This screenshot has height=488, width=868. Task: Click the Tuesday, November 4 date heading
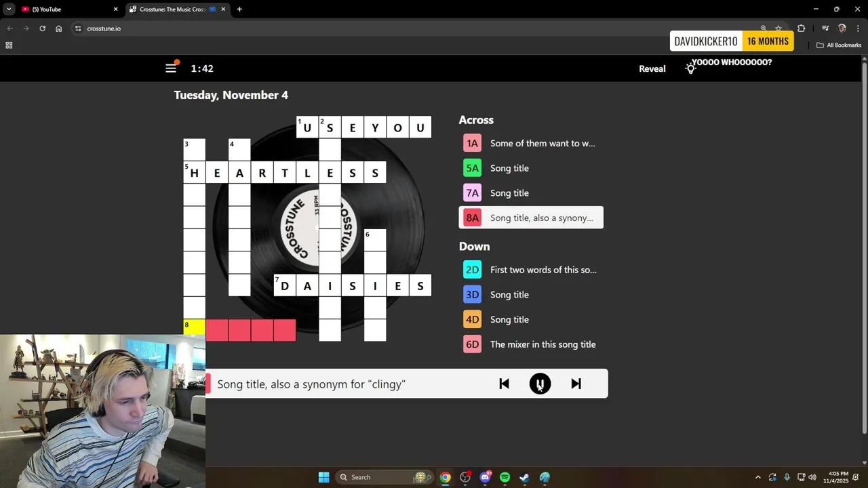(x=231, y=95)
